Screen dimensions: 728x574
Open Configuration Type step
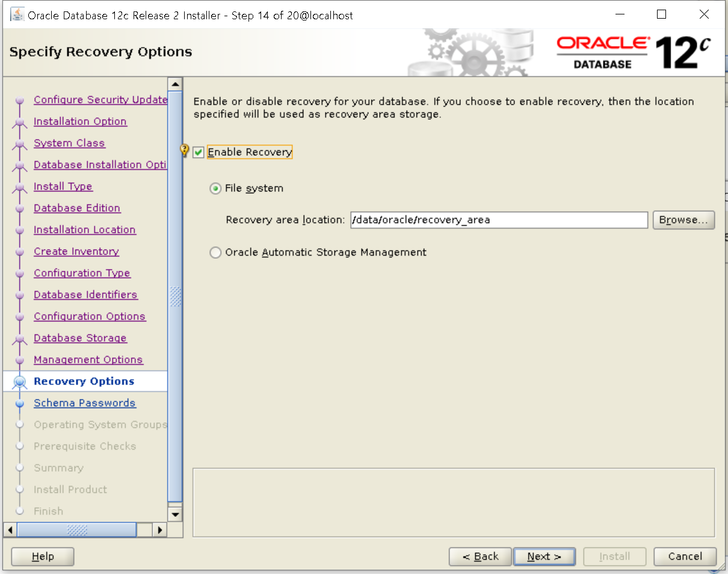(x=82, y=273)
